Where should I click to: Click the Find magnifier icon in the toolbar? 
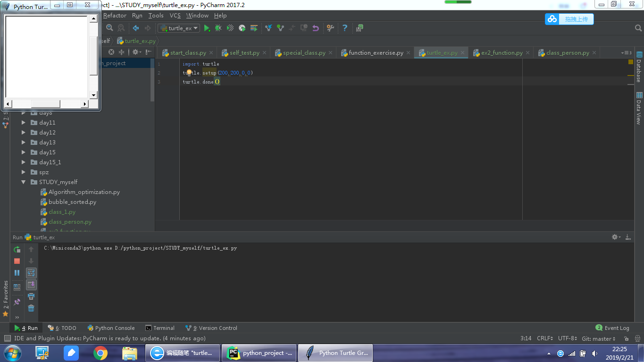[109, 28]
